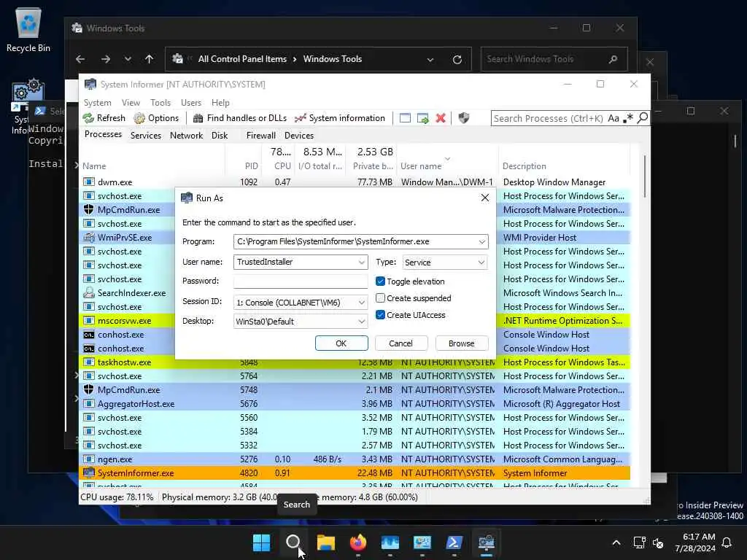The image size is (747, 560).
Task: Enable Create suspended checkbox
Action: click(380, 298)
